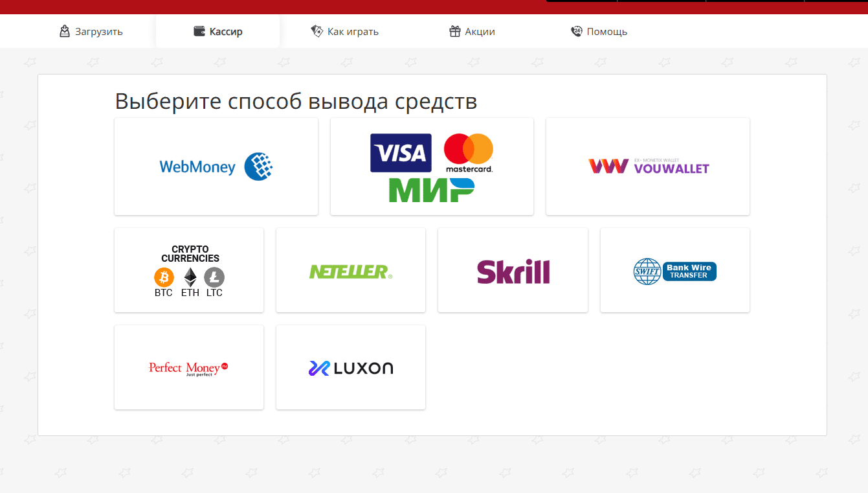This screenshot has height=493, width=868.
Task: Click the download bag icon
Action: tap(65, 31)
